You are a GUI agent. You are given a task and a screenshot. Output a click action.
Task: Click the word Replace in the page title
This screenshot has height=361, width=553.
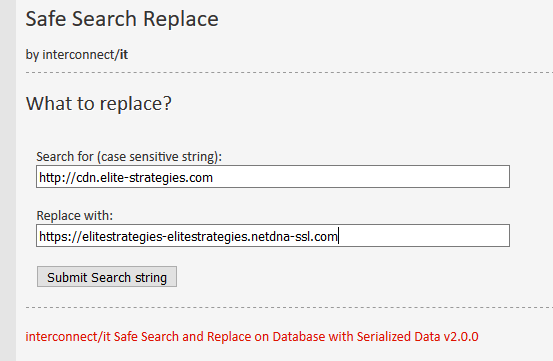(181, 19)
